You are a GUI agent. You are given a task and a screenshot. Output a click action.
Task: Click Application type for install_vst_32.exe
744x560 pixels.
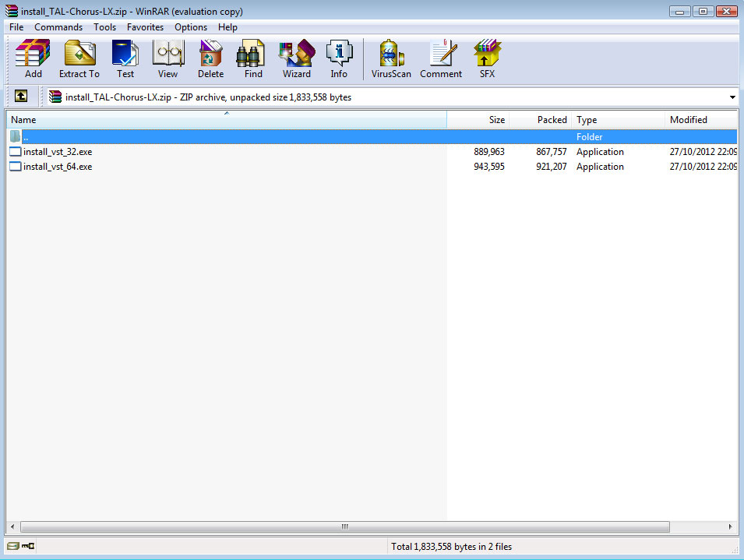click(600, 152)
